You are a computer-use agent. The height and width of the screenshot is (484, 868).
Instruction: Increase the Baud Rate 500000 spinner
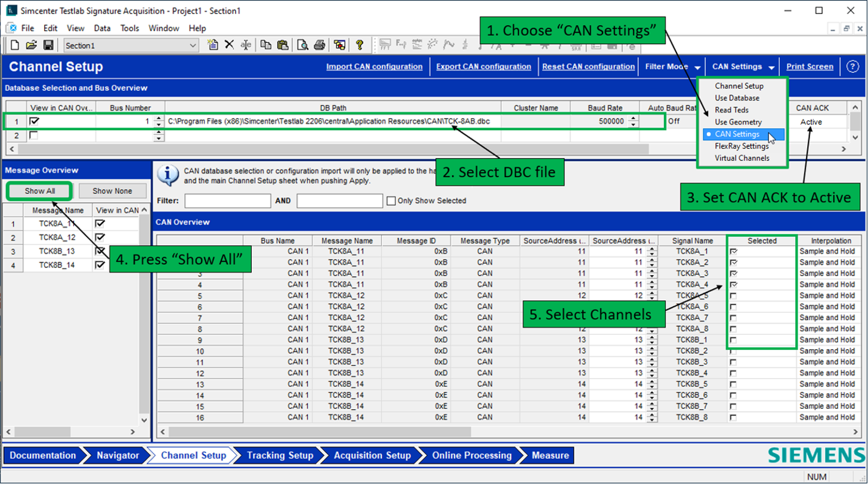[632, 119]
